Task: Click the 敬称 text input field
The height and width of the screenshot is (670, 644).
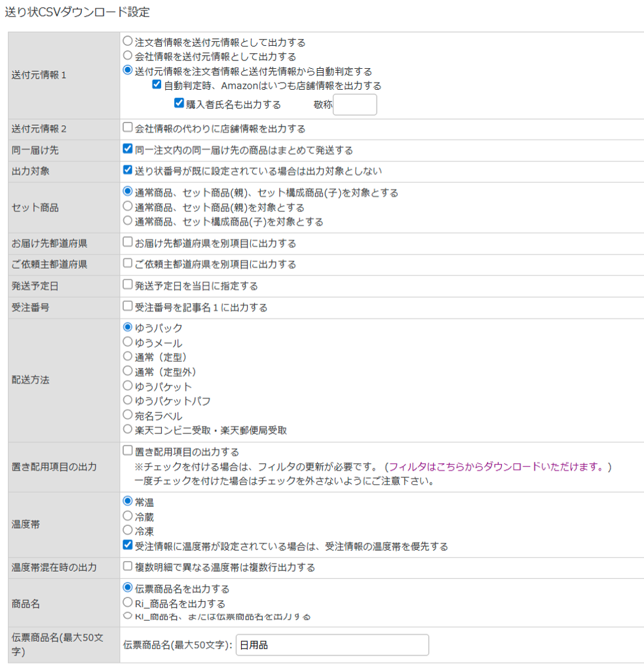Action: coord(354,105)
